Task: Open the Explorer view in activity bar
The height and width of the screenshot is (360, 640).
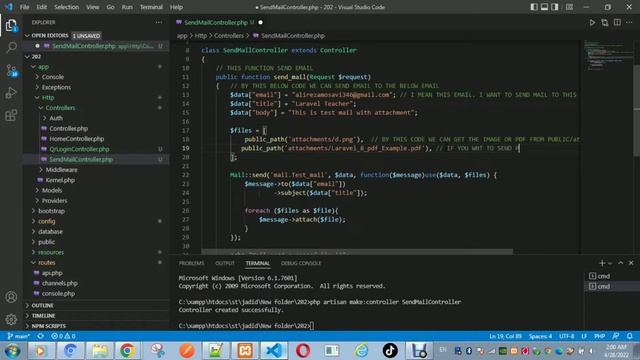Action: (11, 25)
